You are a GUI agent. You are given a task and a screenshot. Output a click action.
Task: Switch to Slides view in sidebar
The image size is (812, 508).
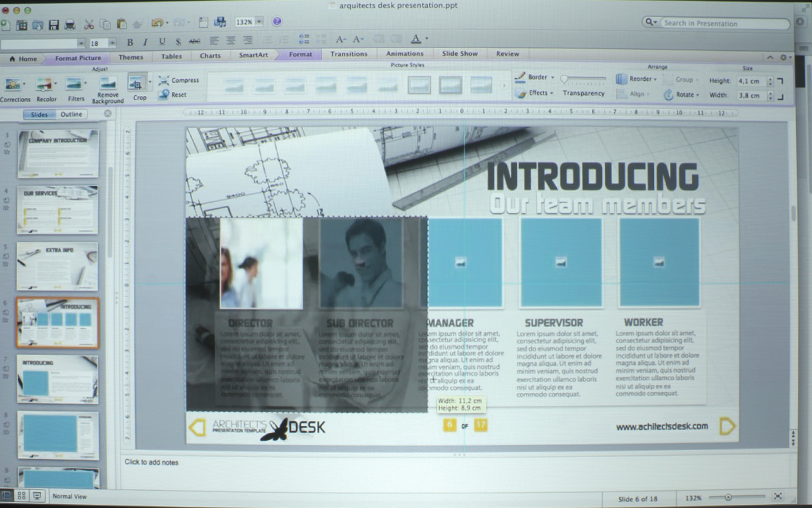click(39, 114)
